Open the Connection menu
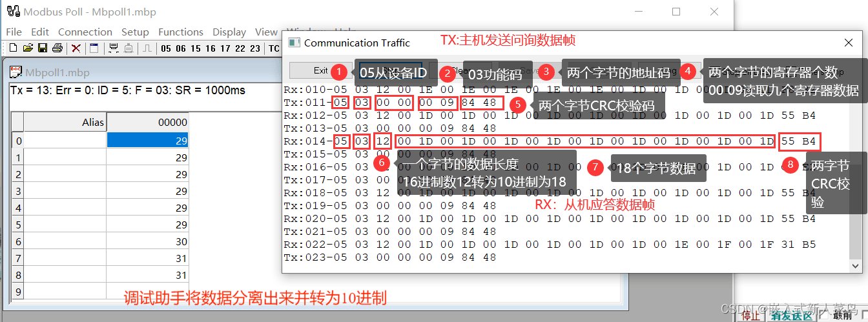Viewport: 868px width, 322px height. click(85, 32)
